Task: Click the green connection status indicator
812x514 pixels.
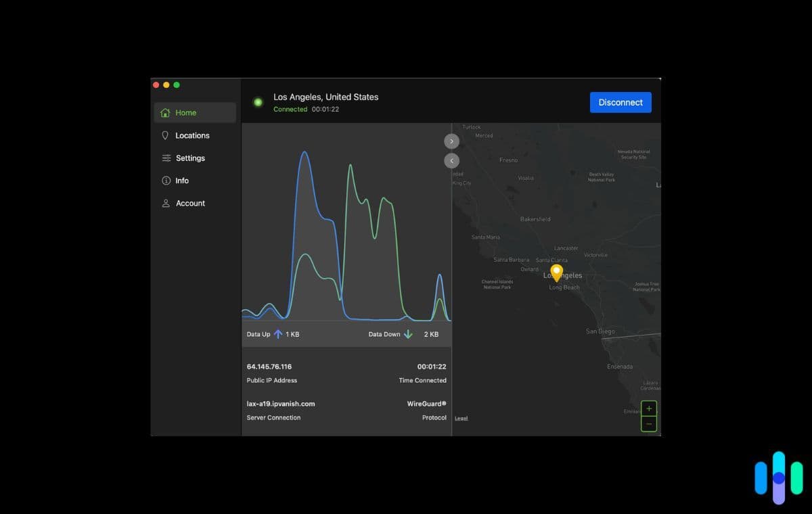Action: pyautogui.click(x=258, y=102)
